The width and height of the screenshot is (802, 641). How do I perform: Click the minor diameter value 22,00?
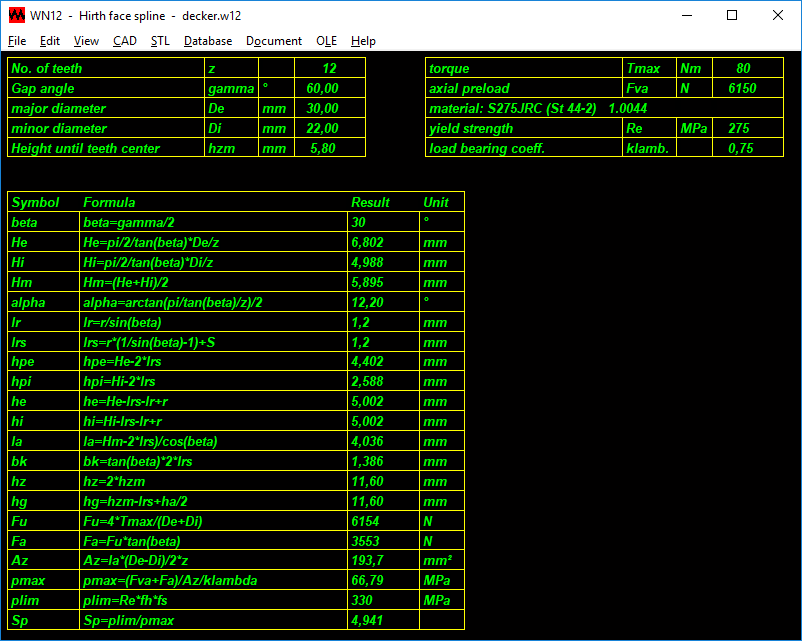pos(323,129)
